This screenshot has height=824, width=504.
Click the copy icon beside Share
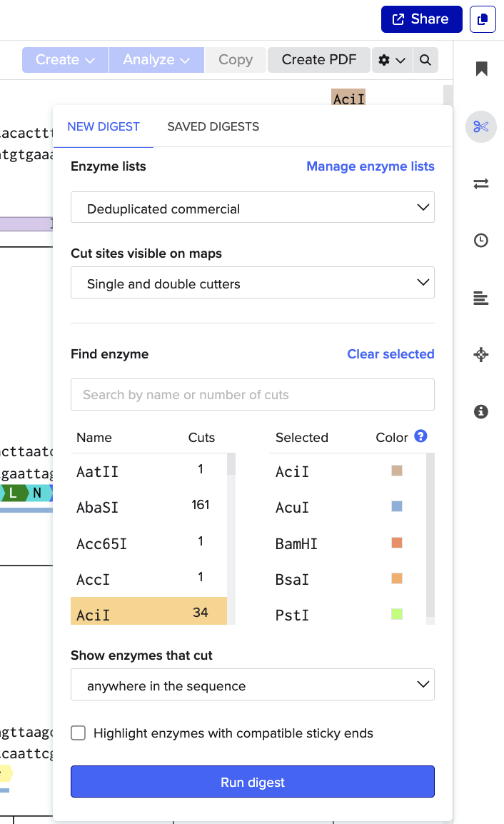483,19
